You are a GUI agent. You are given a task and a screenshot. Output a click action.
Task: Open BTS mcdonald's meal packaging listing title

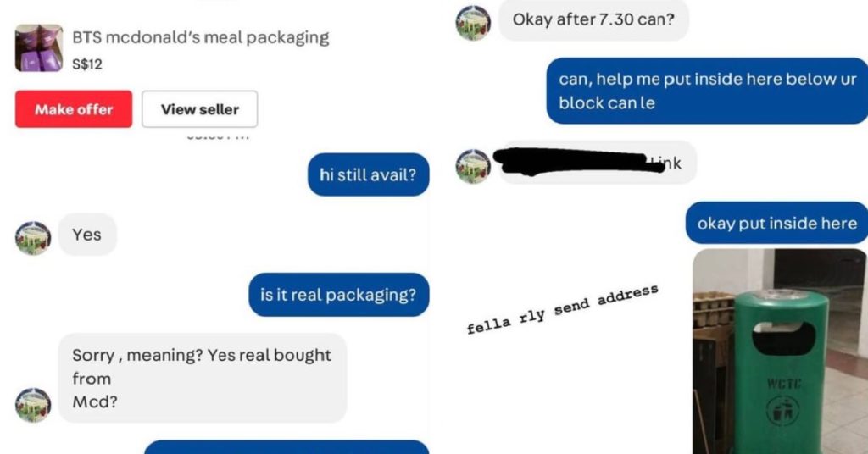tap(200, 37)
